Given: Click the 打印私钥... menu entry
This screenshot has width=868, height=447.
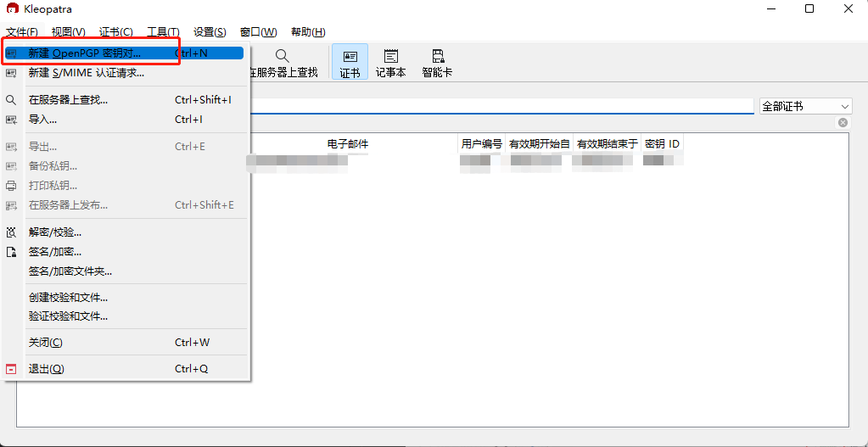Looking at the screenshot, I should 125,185.
